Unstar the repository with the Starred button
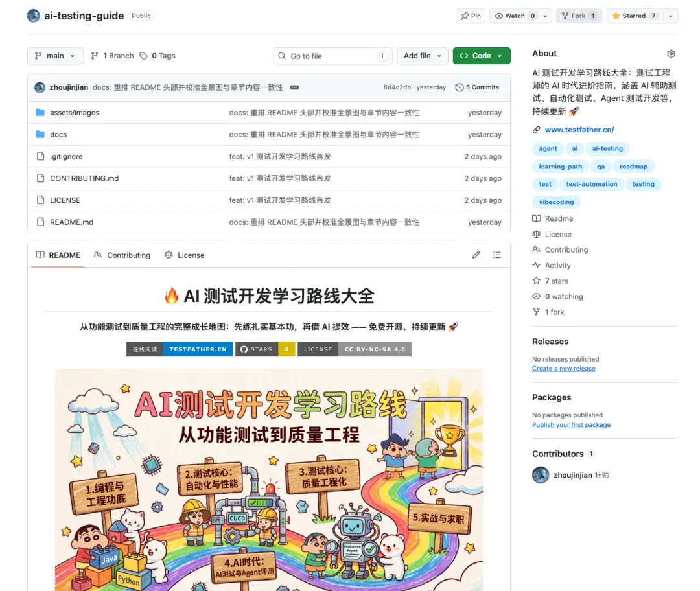 click(x=635, y=16)
